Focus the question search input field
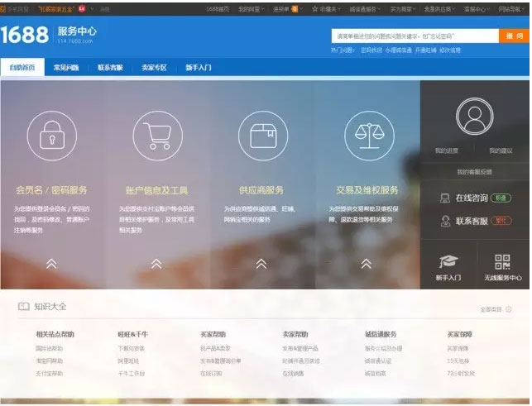This screenshot has height=406, width=532. 415,36
